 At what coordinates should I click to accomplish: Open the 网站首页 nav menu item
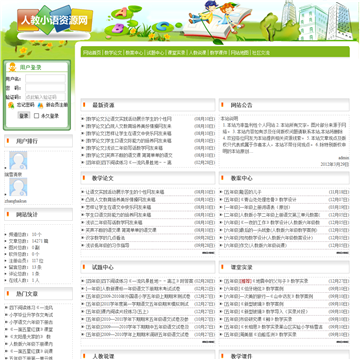click(x=92, y=53)
